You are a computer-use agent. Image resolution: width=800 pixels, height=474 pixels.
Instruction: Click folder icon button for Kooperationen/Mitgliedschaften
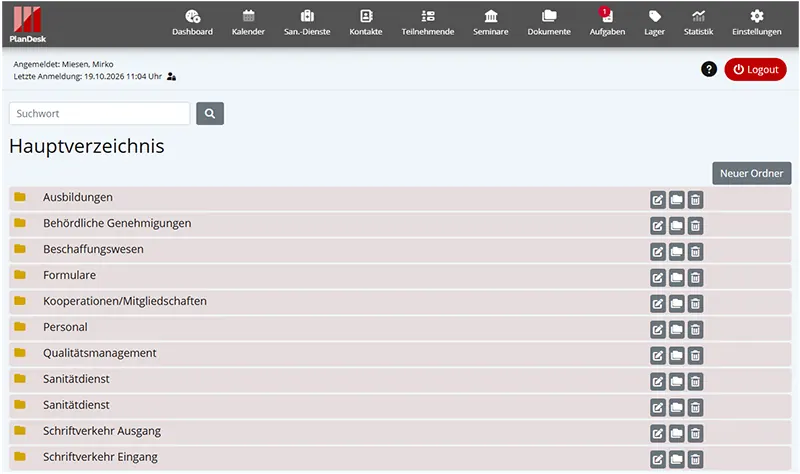677,304
